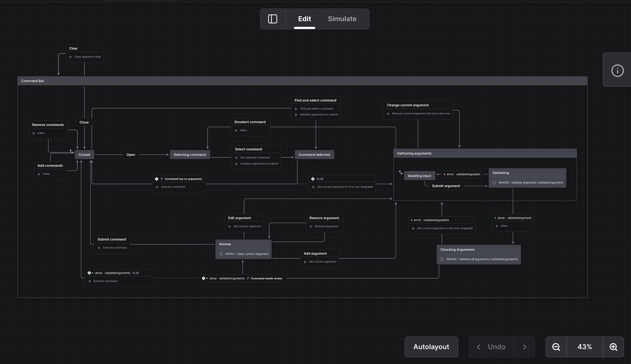Click the Undo button
This screenshot has height=364, width=631.
pos(496,347)
